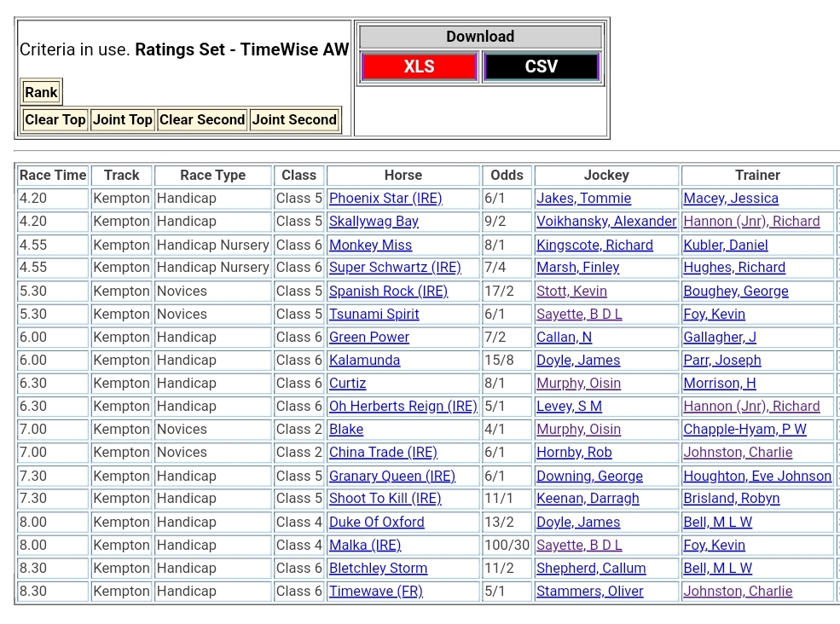Filter by Clear Top

click(x=55, y=120)
